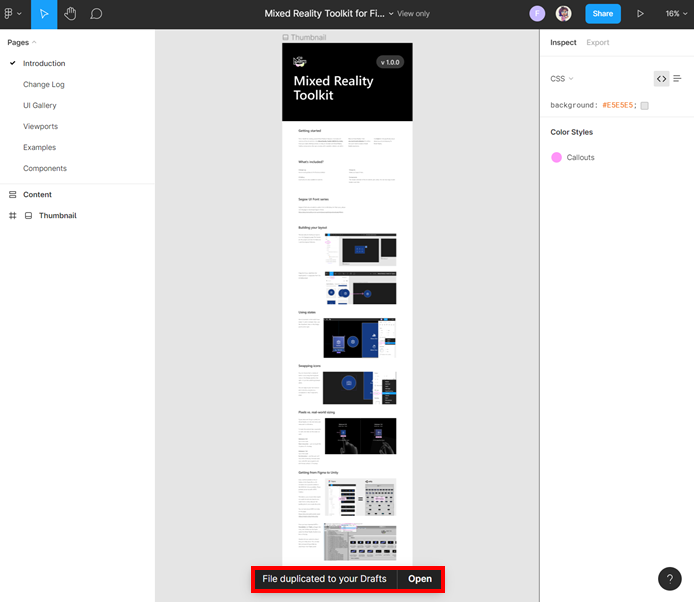Open the CSS format dropdown

pos(561,79)
